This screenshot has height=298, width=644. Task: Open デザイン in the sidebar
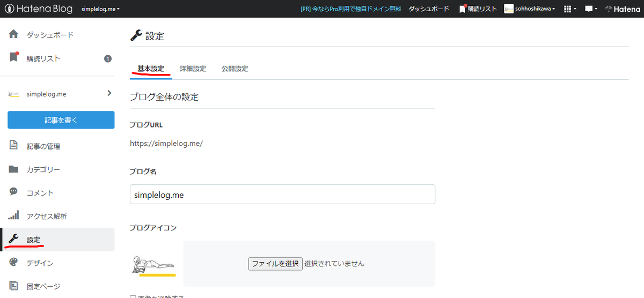pos(40,263)
